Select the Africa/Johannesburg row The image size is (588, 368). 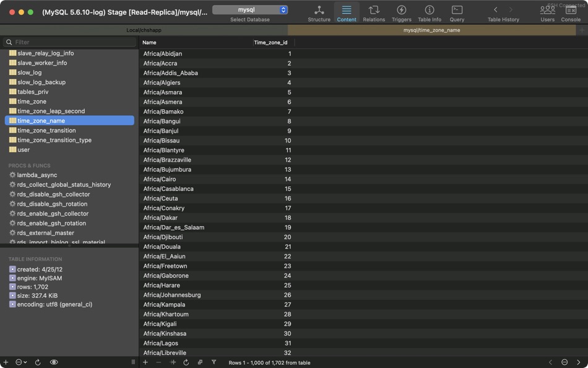point(363,295)
